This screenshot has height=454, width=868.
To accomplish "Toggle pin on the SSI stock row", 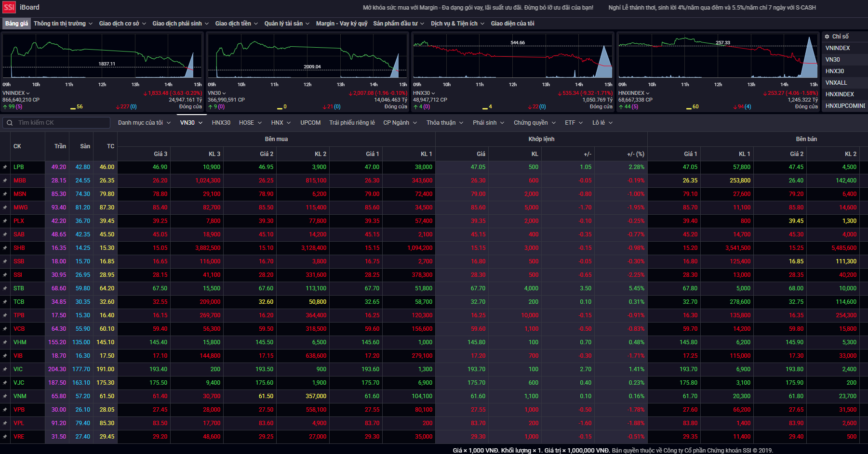I will point(5,275).
